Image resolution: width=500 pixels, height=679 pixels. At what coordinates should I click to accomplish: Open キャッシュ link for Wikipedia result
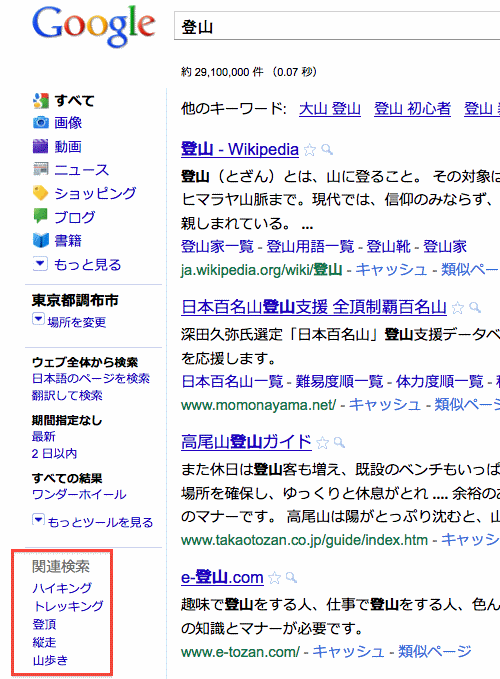[391, 270]
